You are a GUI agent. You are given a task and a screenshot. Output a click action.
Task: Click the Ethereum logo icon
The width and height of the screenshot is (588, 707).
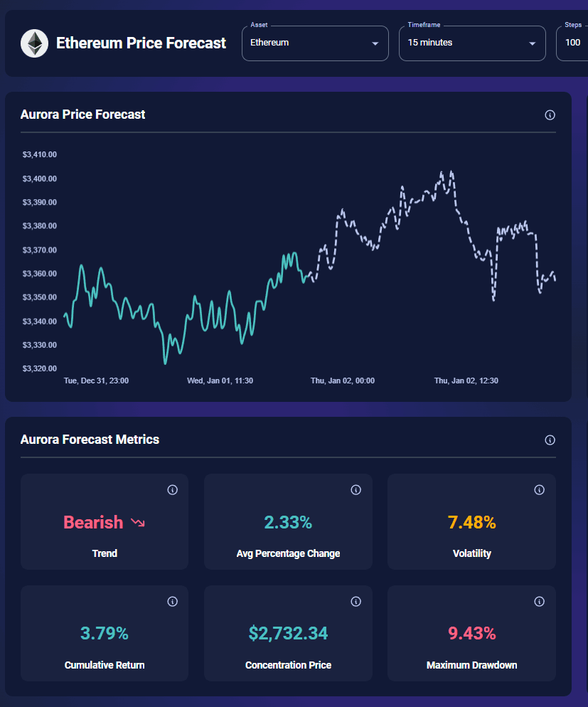(34, 43)
